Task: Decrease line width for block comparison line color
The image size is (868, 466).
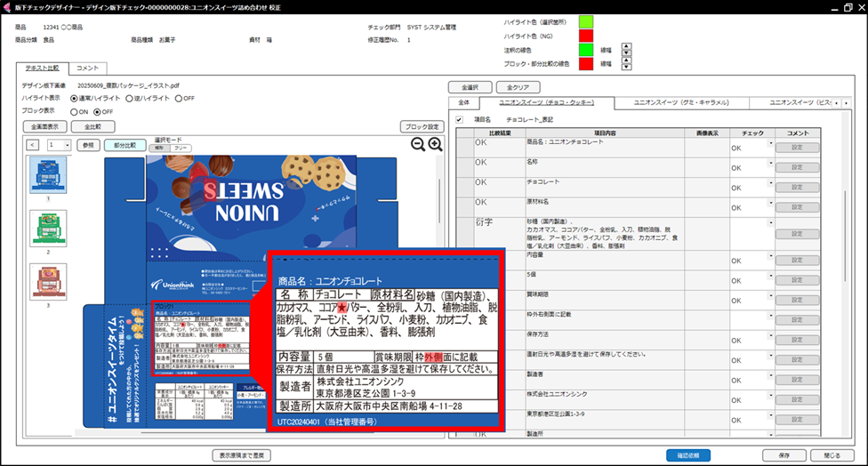Action: pyautogui.click(x=626, y=67)
